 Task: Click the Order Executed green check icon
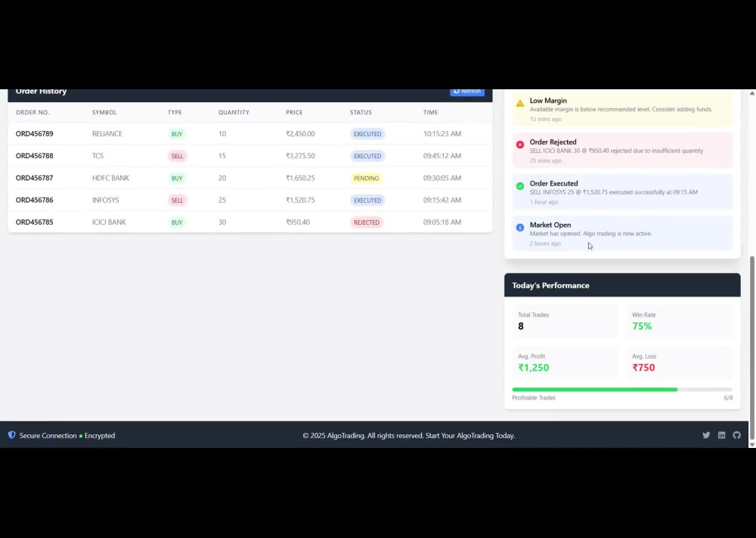[520, 186]
